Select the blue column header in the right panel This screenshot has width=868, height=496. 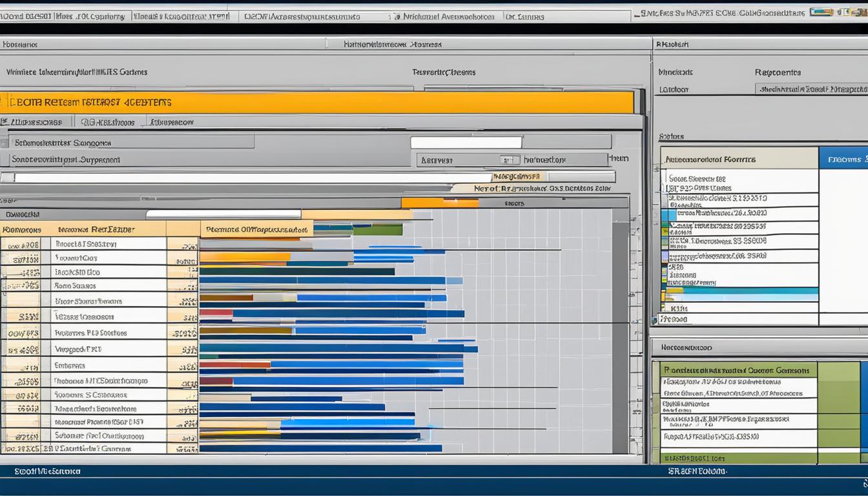pyautogui.click(x=843, y=158)
